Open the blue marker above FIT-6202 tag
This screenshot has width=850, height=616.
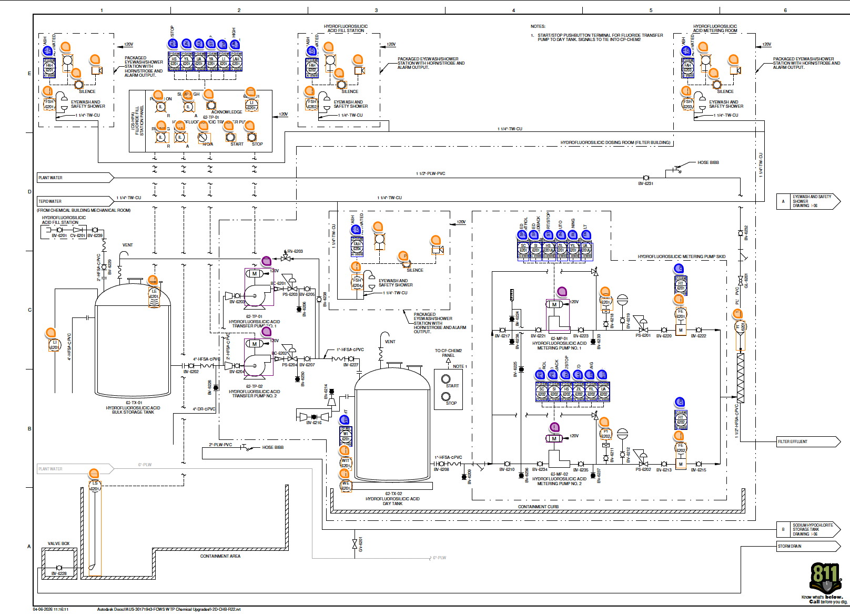(680, 402)
